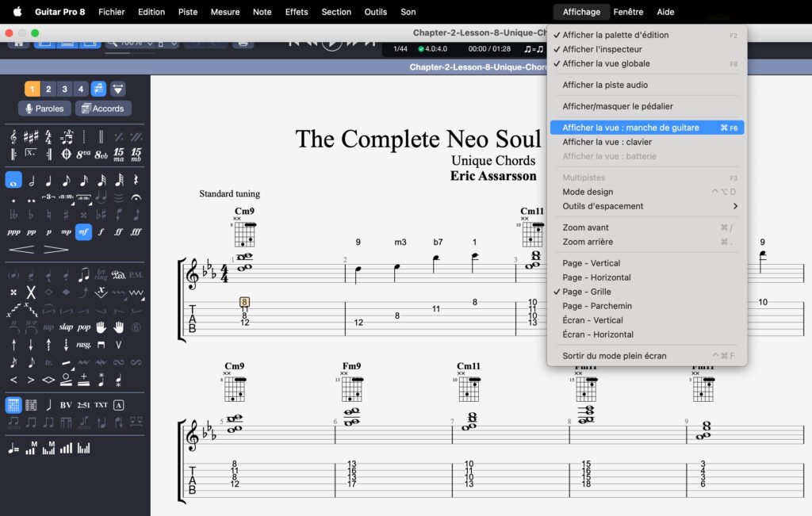The image size is (812, 516).
Task: Apply the fortissimo (ff) dynamic
Action: (x=118, y=232)
